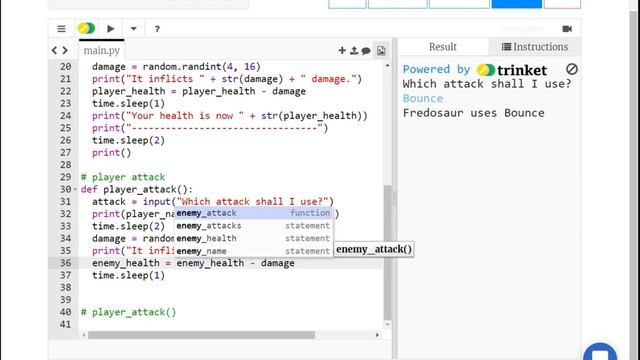Click the horizontal scrollbar right arrow
Viewport: 640px width, 360px height.
click(378, 335)
